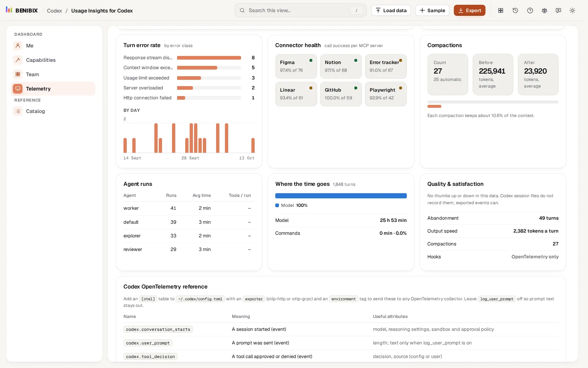Click the Benibix logo
The image size is (588, 368).
pyautogui.click(x=22, y=10)
